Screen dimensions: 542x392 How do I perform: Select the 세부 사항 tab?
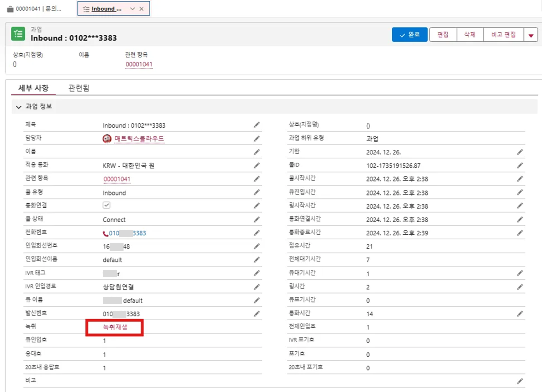tap(33, 87)
